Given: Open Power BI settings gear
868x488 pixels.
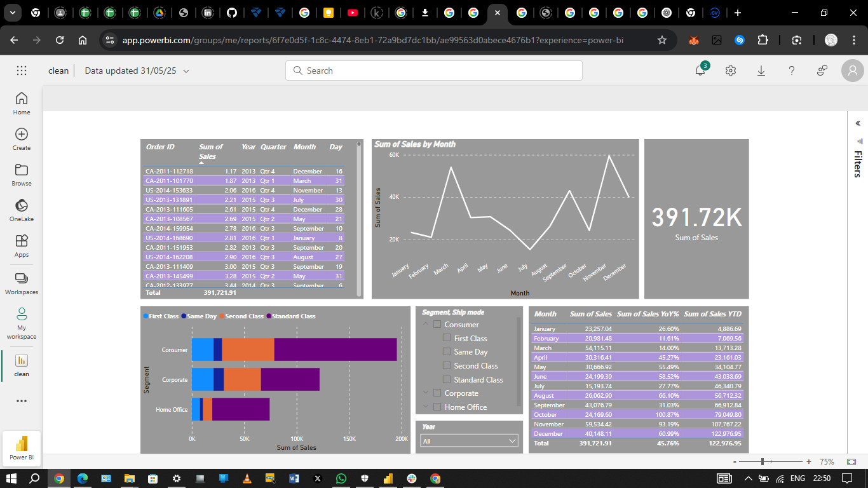Looking at the screenshot, I should pyautogui.click(x=731, y=71).
